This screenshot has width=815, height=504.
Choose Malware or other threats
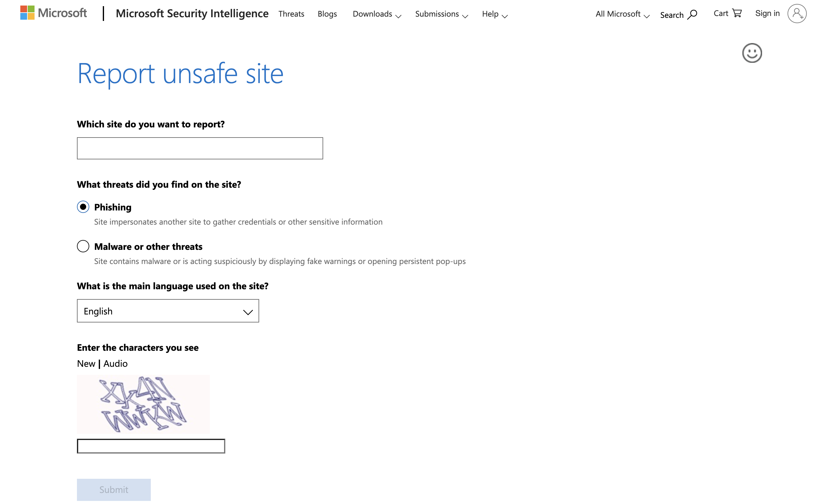tap(83, 246)
